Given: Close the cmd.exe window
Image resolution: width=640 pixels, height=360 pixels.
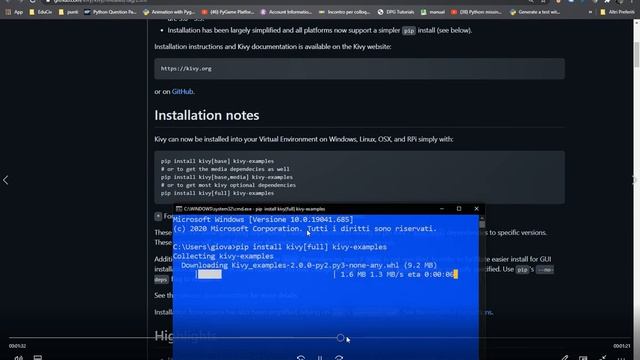Looking at the screenshot, I should click(x=476, y=209).
